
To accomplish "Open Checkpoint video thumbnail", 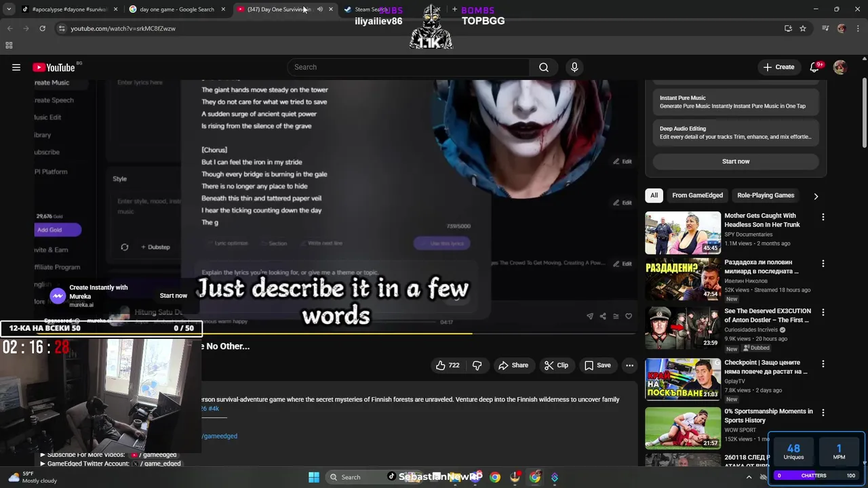I will click(x=683, y=379).
